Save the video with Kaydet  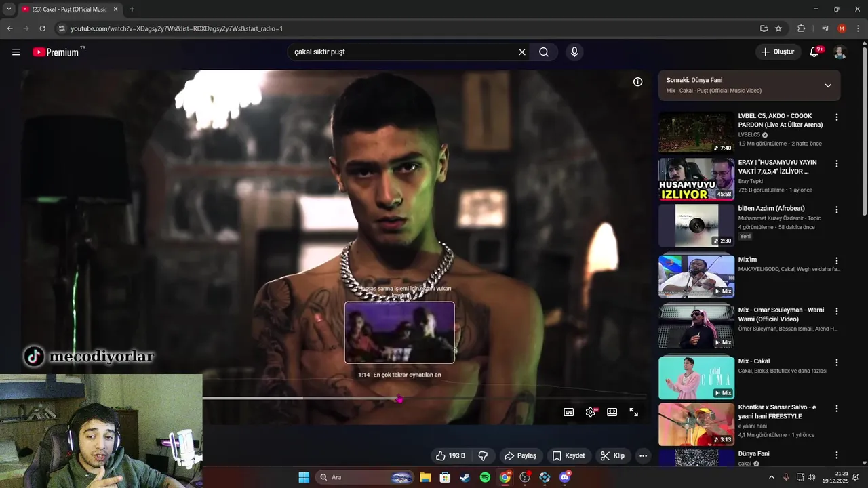[x=569, y=456]
